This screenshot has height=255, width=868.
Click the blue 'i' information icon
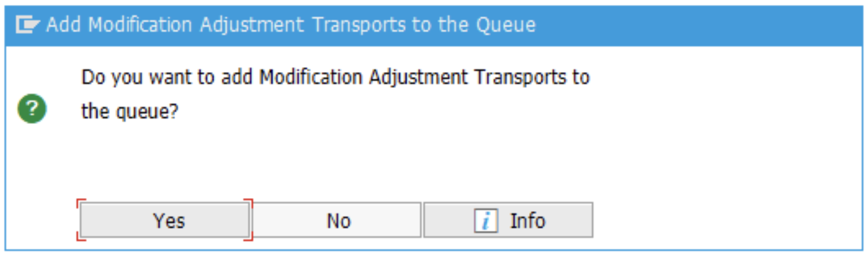coord(486,221)
